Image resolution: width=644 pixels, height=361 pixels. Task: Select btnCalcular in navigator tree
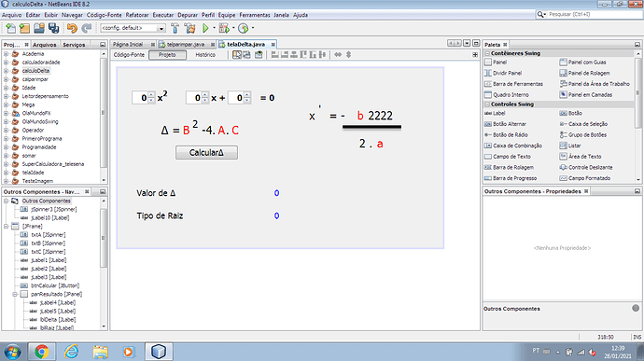49,285
